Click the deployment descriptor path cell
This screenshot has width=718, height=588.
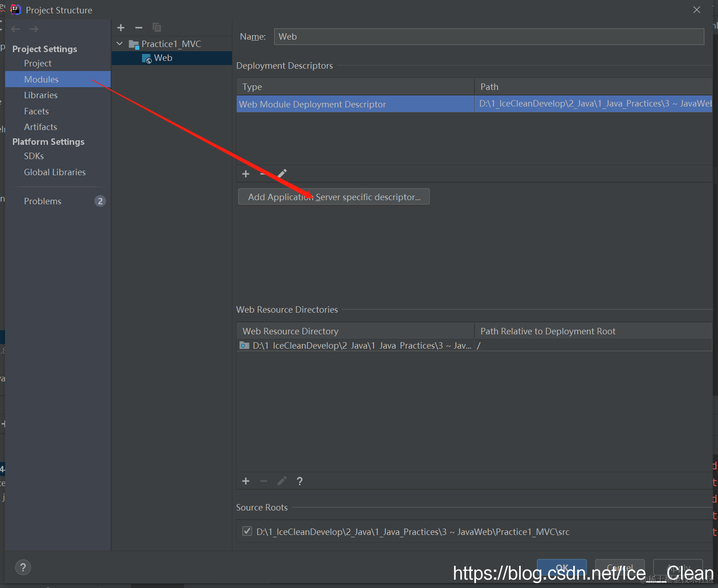[593, 104]
